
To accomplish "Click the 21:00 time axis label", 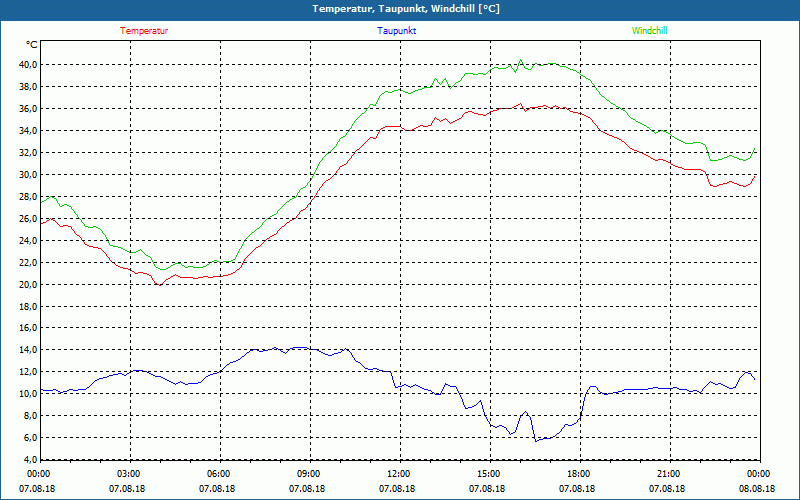I will pos(668,474).
